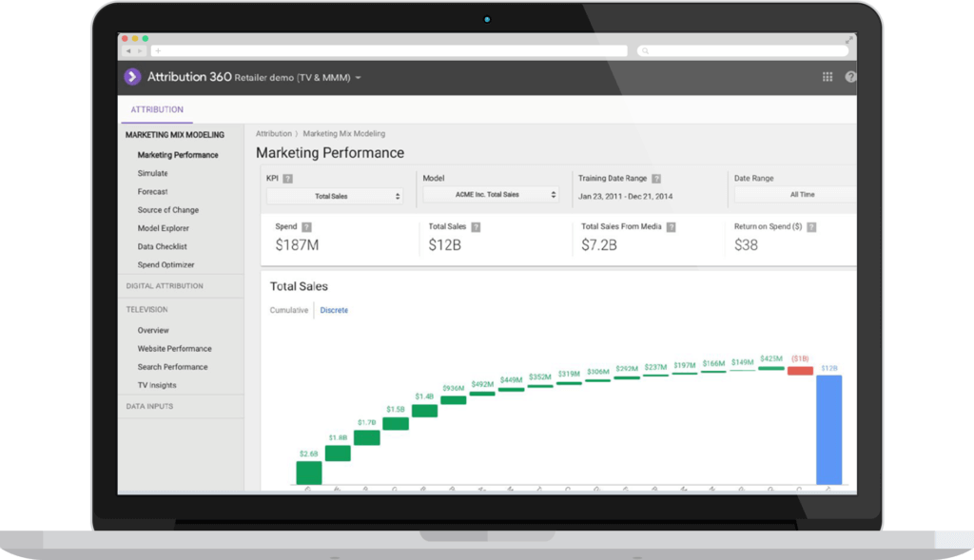Switch chart to Cumulative view
The image size is (974, 560).
point(289,311)
